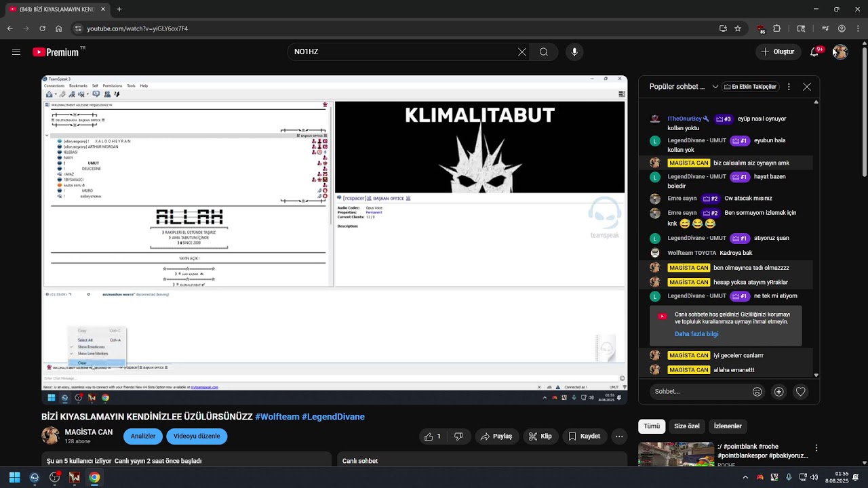Open the YouTube guide hamburger menu

coord(16,52)
